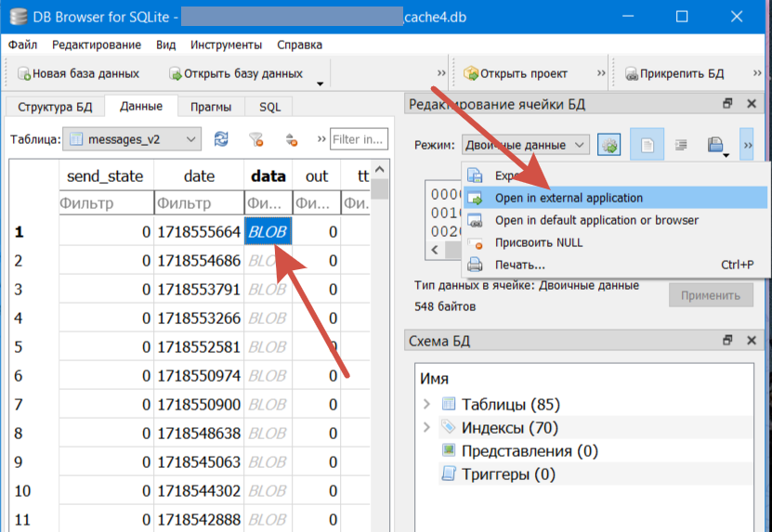Click the table vertical scrollbar up arrow
This screenshot has width=772, height=532.
380,170
